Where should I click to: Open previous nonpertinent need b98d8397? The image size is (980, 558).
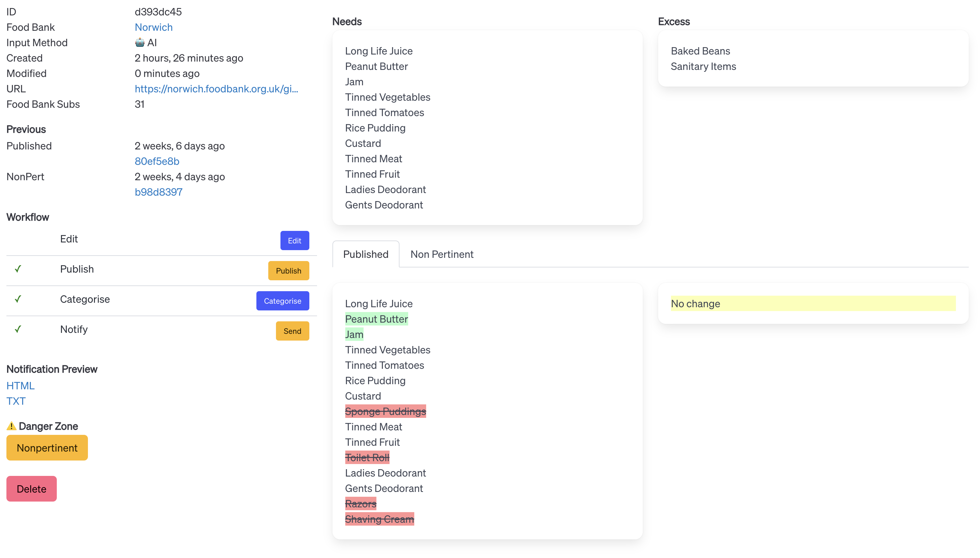click(158, 192)
